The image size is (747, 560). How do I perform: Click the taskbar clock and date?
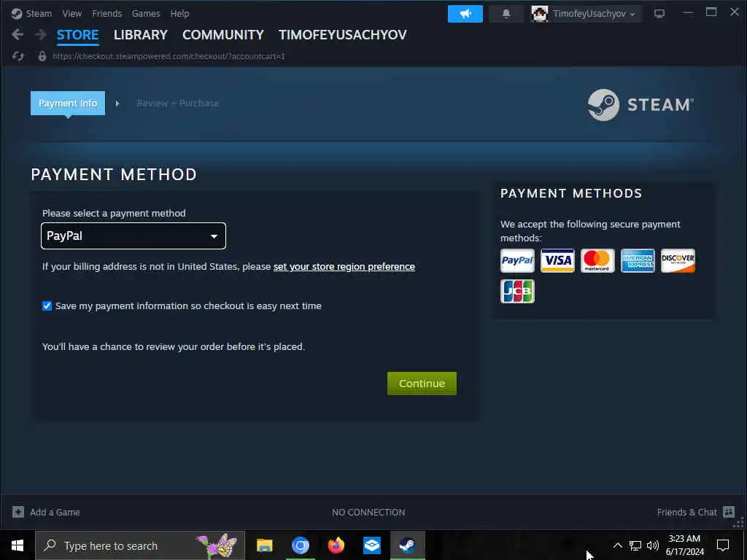pyautogui.click(x=684, y=545)
